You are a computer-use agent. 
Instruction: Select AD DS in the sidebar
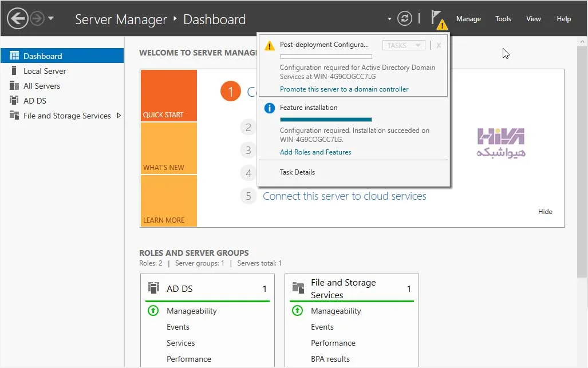[62, 100]
